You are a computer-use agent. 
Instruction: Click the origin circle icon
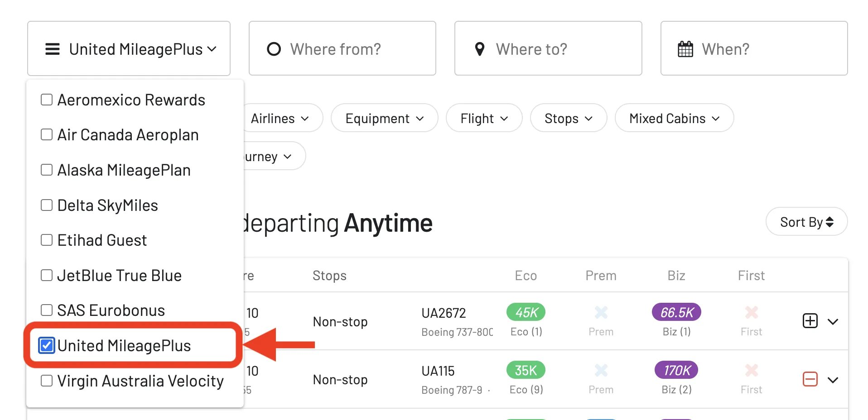(274, 49)
